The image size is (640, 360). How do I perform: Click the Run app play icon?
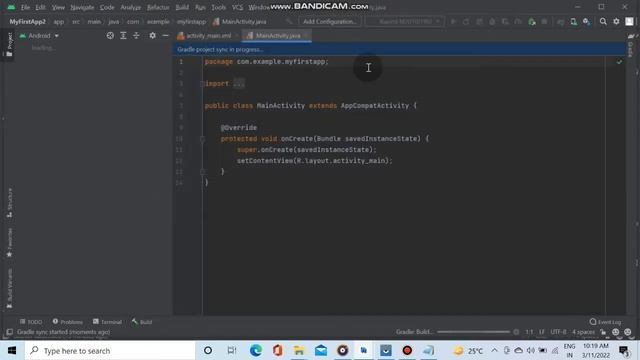[x=453, y=22]
